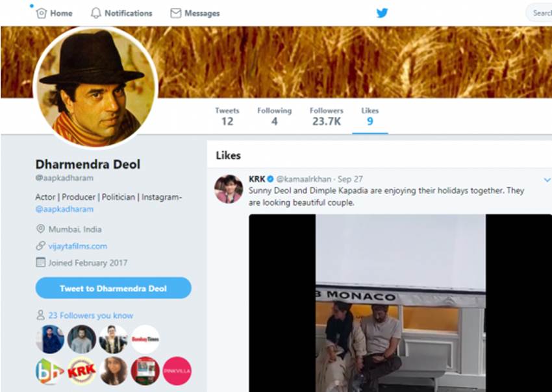Open Notifications bell icon

click(x=96, y=13)
